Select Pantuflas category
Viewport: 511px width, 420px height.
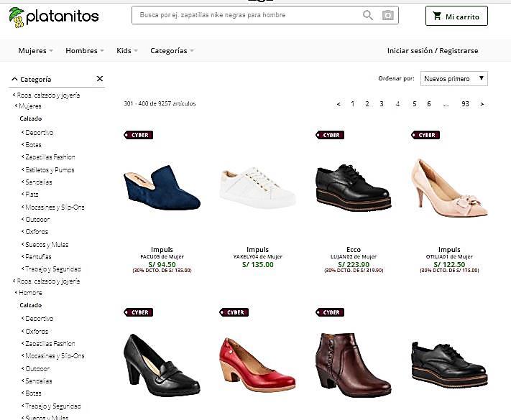38,257
